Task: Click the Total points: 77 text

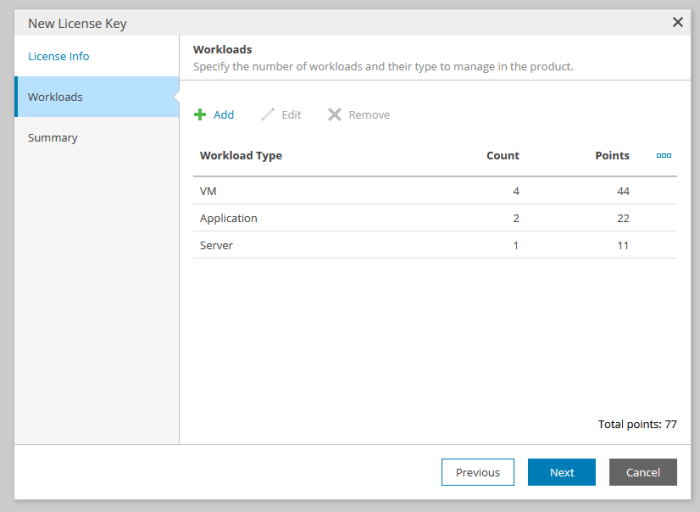Action: pyautogui.click(x=638, y=424)
